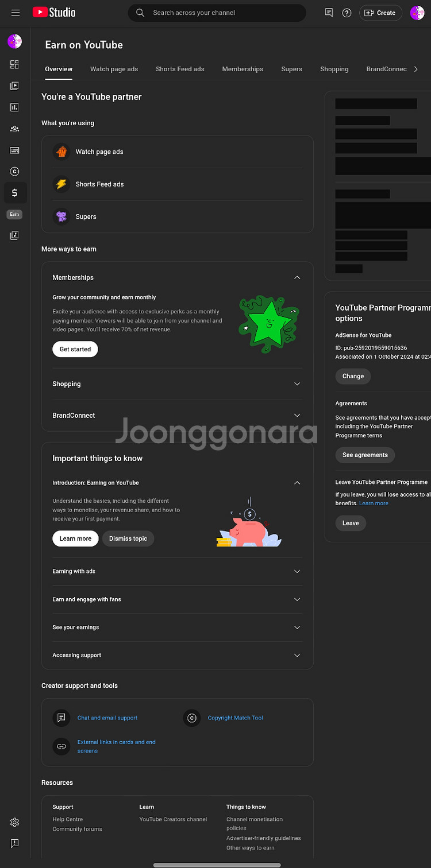This screenshot has width=431, height=868.
Task: Click the Shorts Feed ads lightning icon
Action: [61, 184]
